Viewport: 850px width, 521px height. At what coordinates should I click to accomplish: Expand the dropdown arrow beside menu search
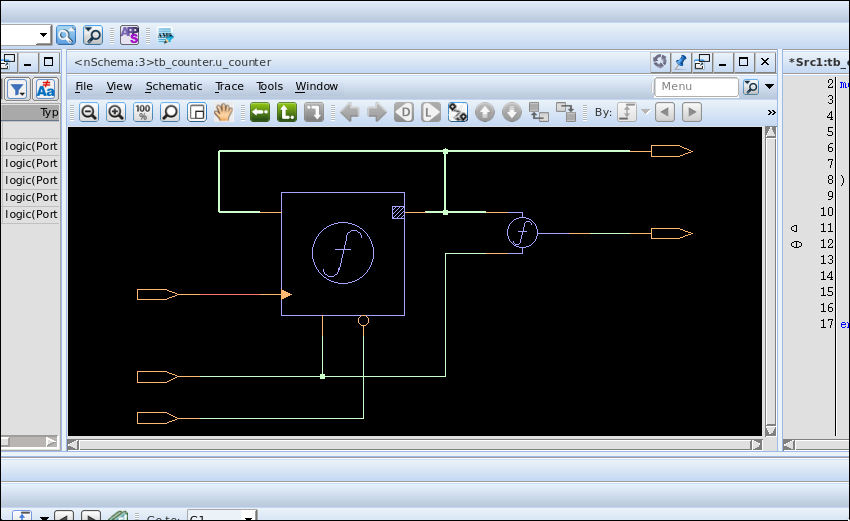pos(769,87)
